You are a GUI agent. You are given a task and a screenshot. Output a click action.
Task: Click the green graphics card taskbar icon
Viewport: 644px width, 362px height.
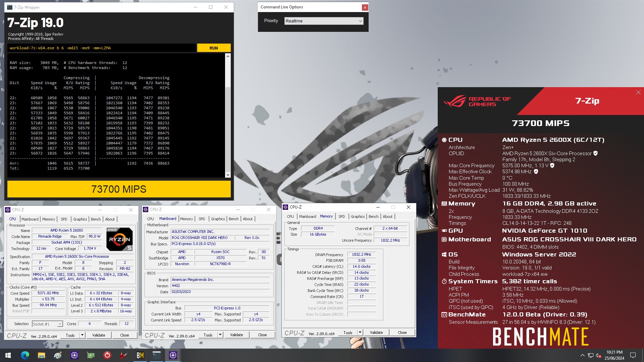91,355
